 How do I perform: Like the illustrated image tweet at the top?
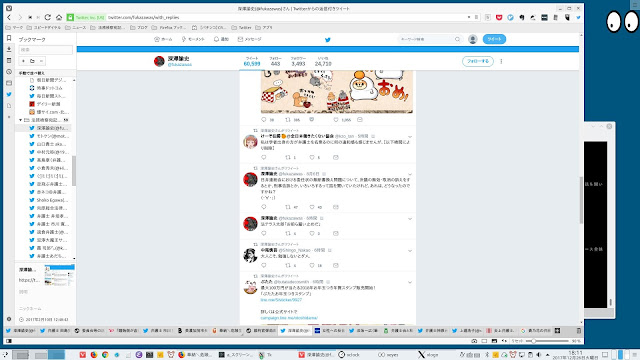click(336, 120)
